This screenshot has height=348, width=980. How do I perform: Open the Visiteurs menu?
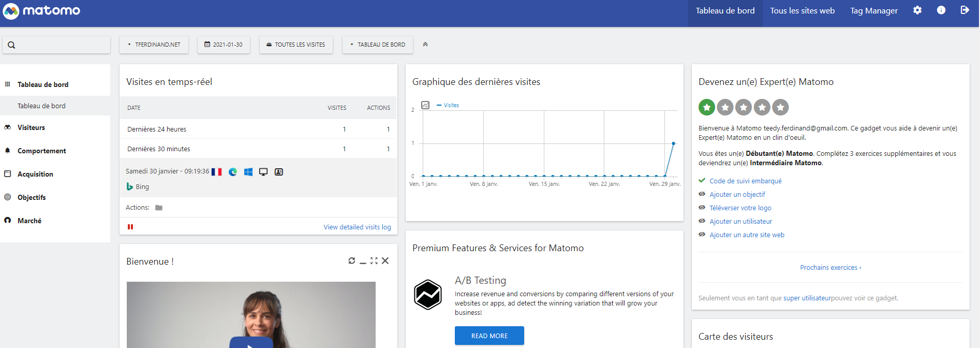click(31, 127)
